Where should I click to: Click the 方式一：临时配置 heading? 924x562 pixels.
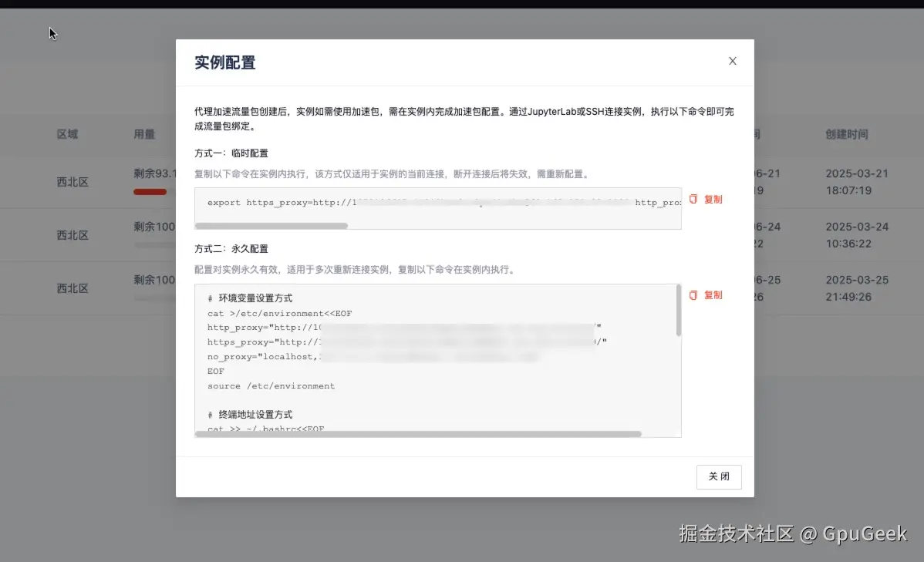pyautogui.click(x=231, y=153)
